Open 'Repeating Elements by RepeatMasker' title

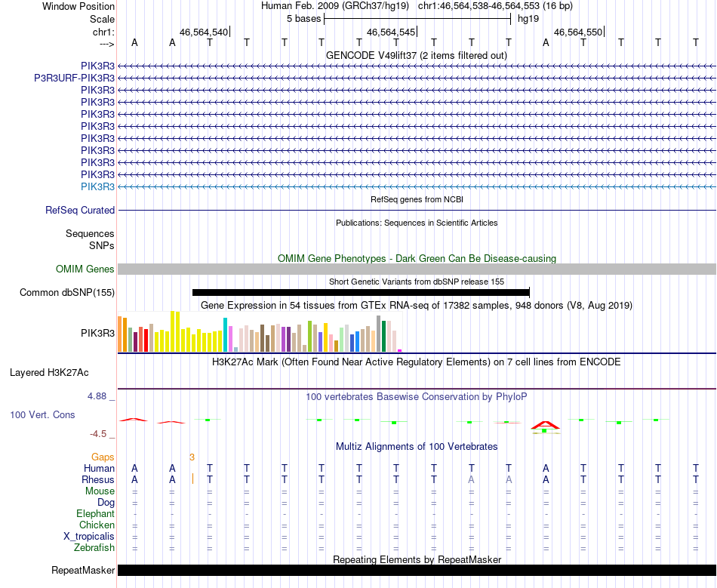(417, 559)
